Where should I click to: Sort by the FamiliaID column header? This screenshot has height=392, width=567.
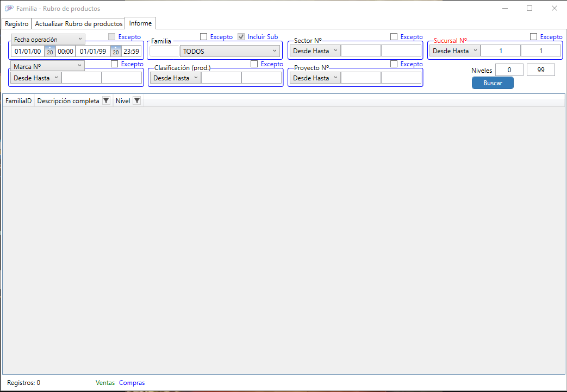pos(18,101)
